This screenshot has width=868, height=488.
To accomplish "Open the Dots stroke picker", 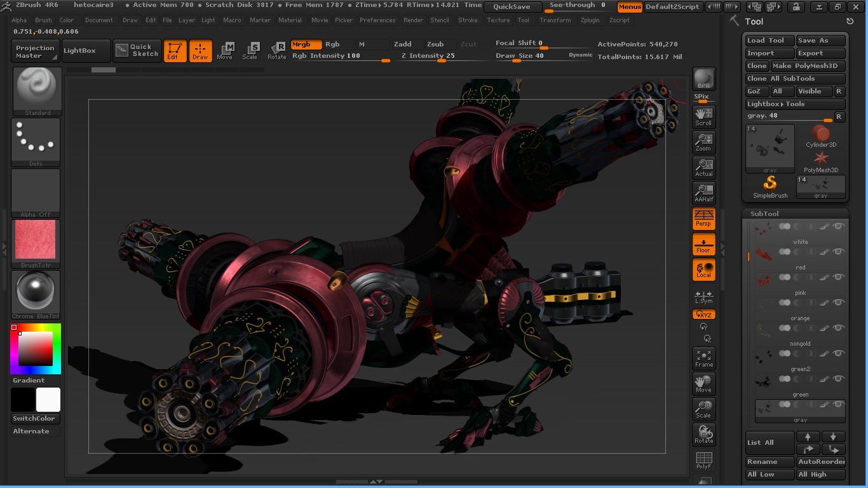I will coord(36,142).
